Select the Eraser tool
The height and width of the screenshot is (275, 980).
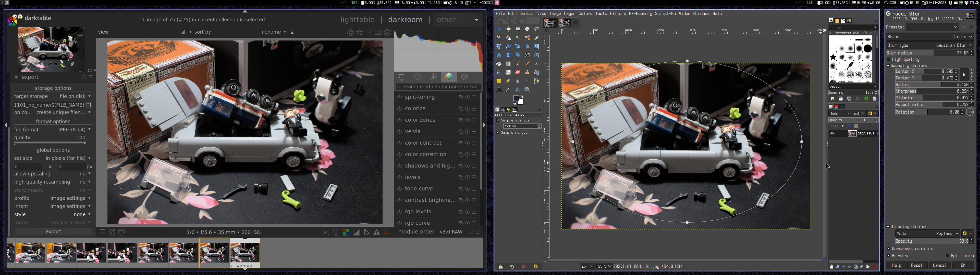518,72
